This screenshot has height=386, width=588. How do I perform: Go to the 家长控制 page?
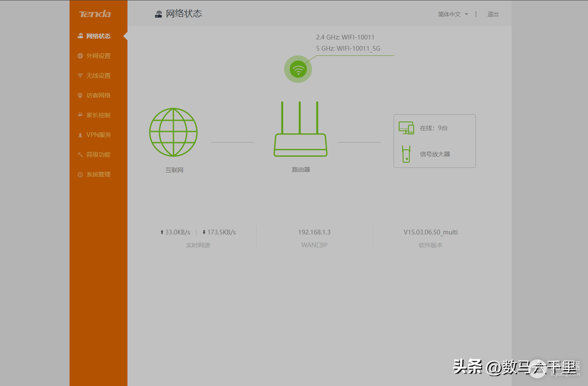pyautogui.click(x=98, y=115)
